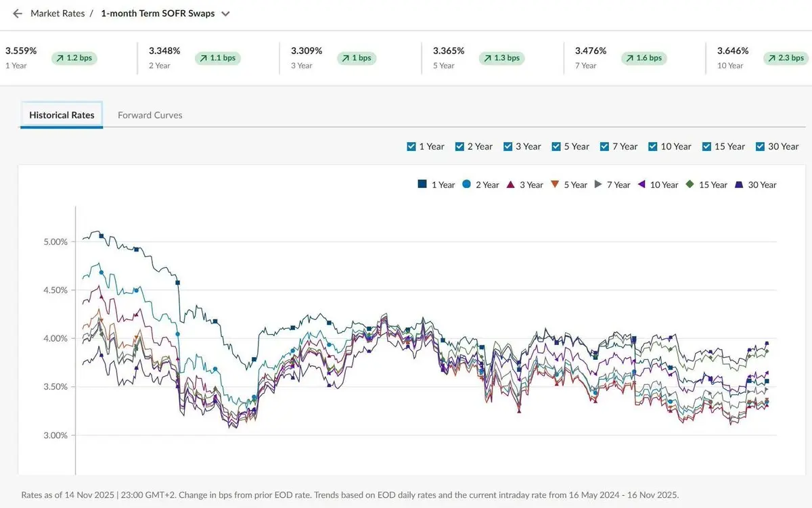Click the 30 Year legend color marker
Viewport: 812px width, 508px height.
[739, 184]
